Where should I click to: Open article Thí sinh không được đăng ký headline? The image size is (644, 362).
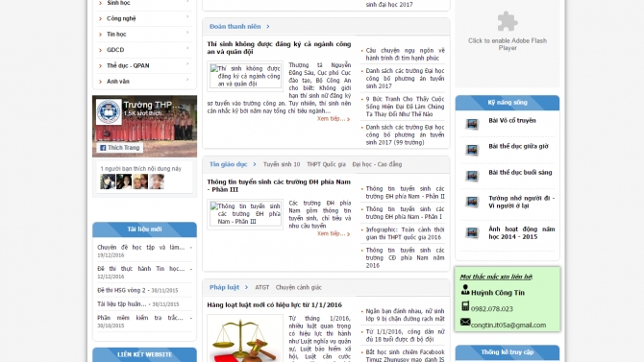(279, 48)
